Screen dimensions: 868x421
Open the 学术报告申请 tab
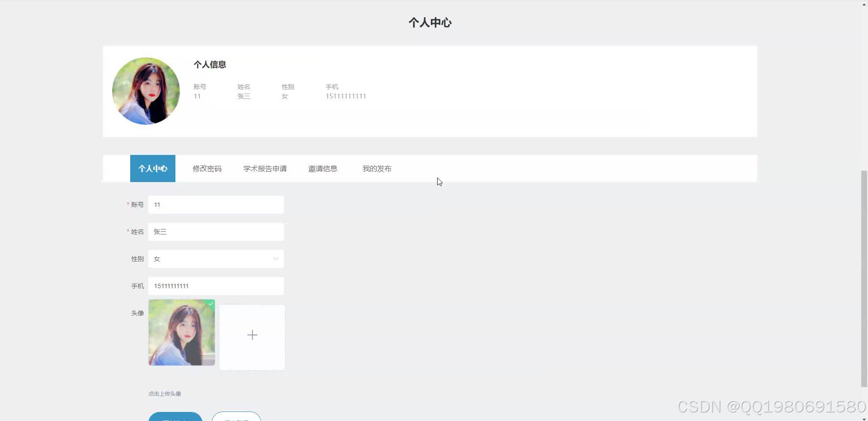point(264,168)
